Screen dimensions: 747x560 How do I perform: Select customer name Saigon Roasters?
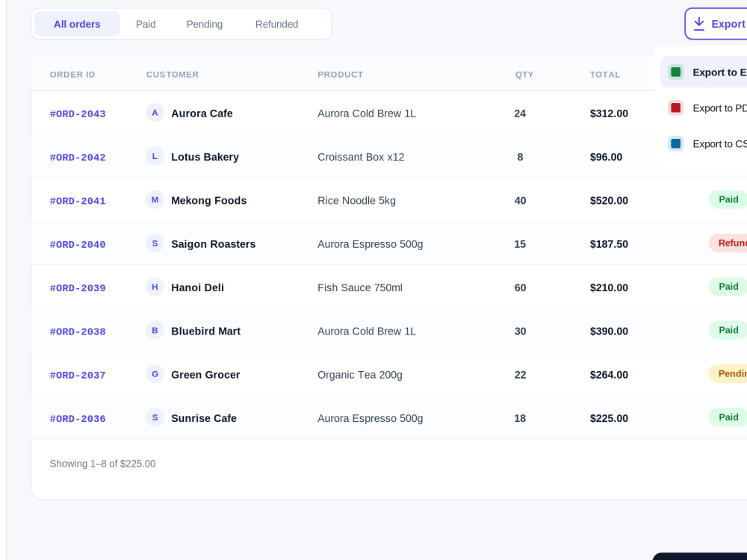(214, 244)
